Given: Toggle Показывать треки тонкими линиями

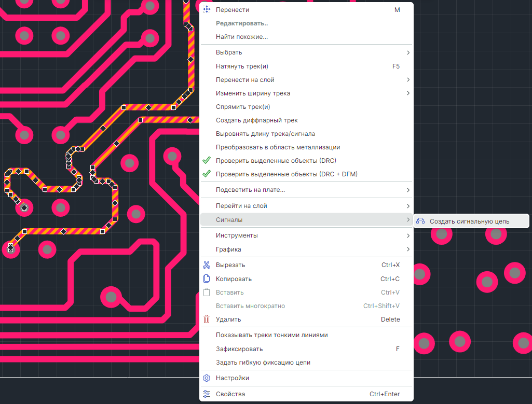Looking at the screenshot, I should pyautogui.click(x=271, y=335).
